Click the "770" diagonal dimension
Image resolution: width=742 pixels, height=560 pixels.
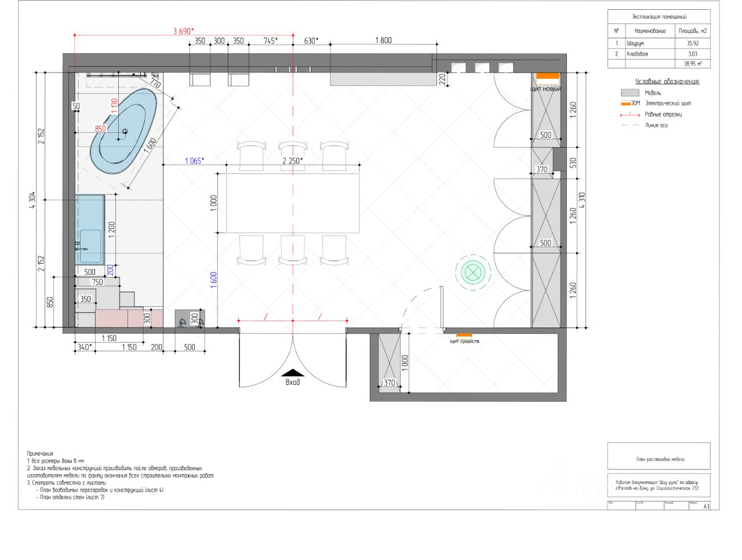[155, 85]
